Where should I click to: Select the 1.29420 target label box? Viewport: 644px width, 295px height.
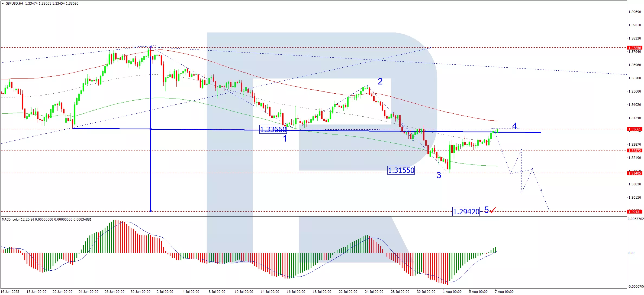[466, 211]
